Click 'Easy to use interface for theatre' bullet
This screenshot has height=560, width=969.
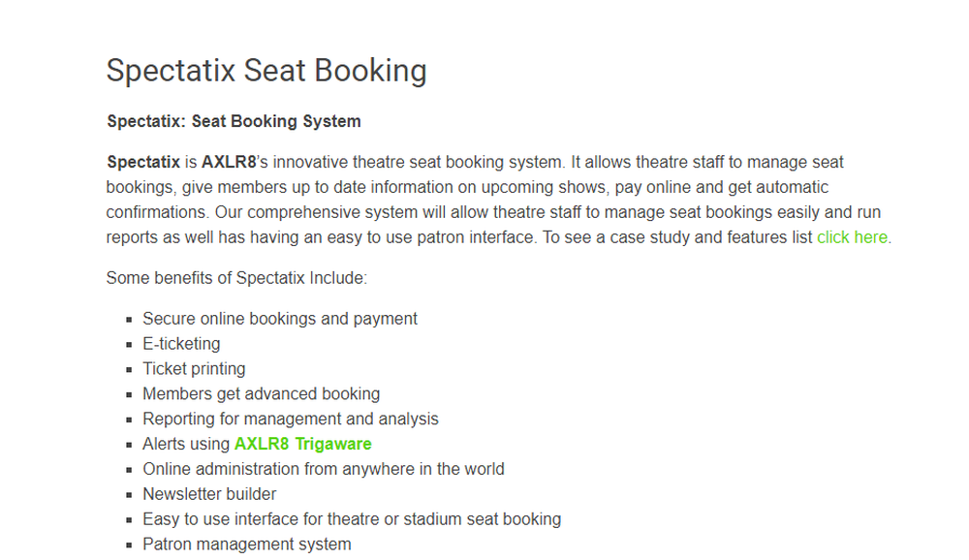click(x=351, y=519)
